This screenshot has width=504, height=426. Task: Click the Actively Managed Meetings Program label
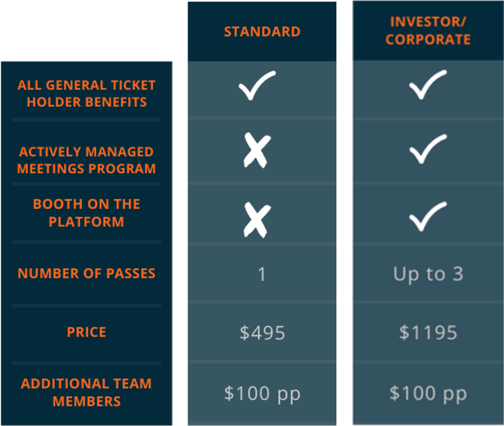point(86,160)
